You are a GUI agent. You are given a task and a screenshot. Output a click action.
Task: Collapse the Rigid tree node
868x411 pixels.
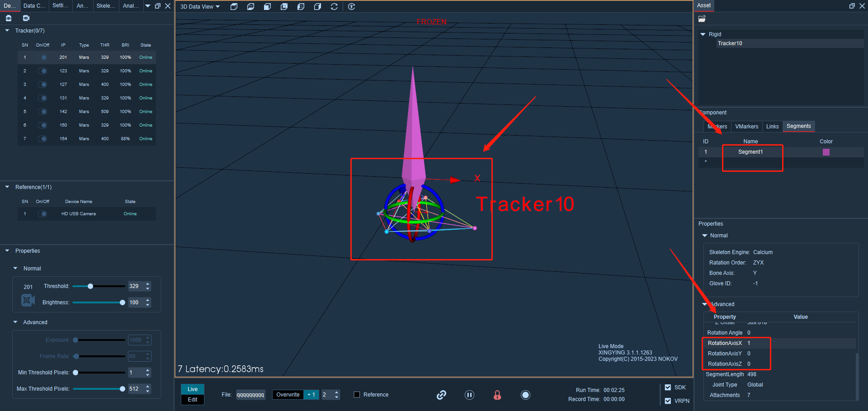pyautogui.click(x=703, y=34)
